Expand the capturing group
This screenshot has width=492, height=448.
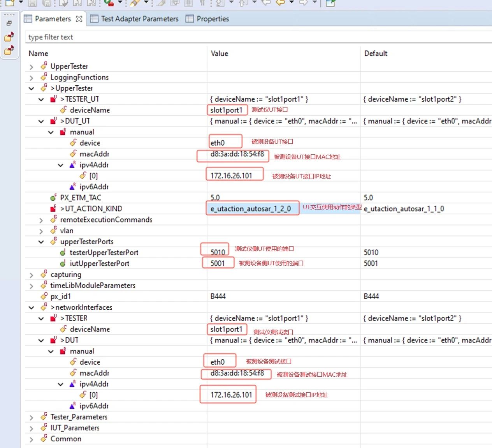(32, 275)
